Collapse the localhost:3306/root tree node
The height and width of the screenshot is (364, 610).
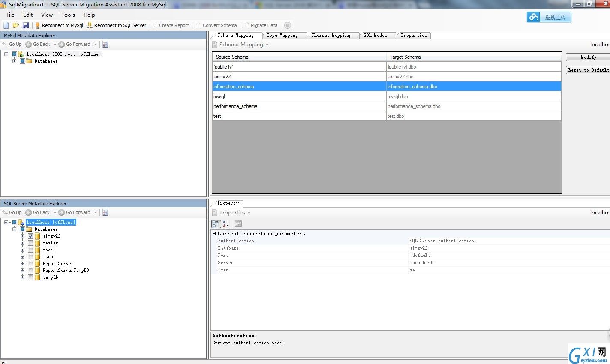[6, 54]
